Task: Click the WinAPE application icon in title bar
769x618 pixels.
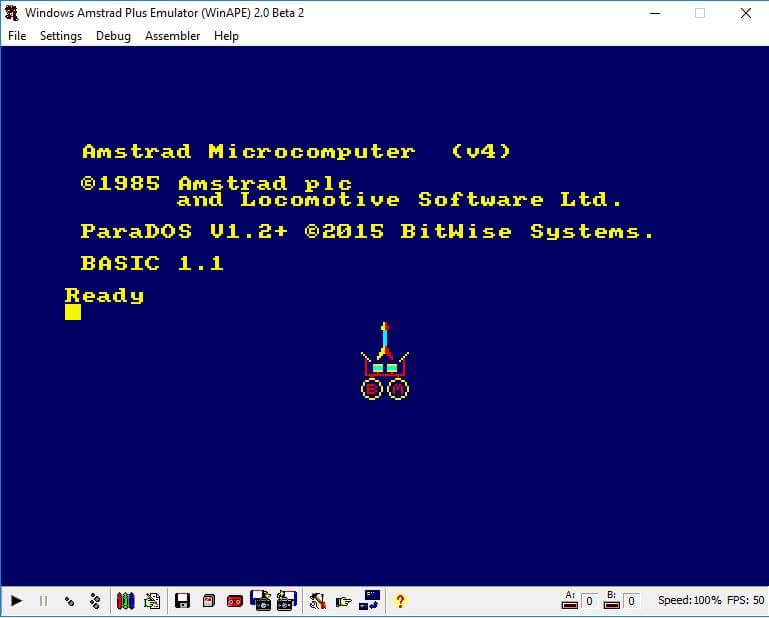Action: [x=12, y=13]
